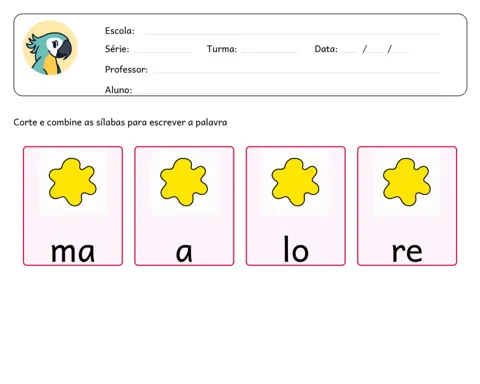Select the 're' syllable card text
The width and height of the screenshot is (480, 384).
(407, 252)
